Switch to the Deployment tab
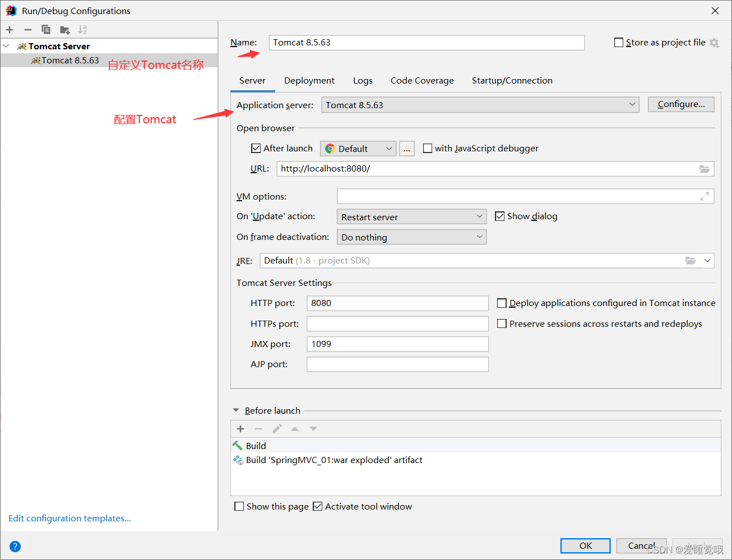 pos(309,81)
